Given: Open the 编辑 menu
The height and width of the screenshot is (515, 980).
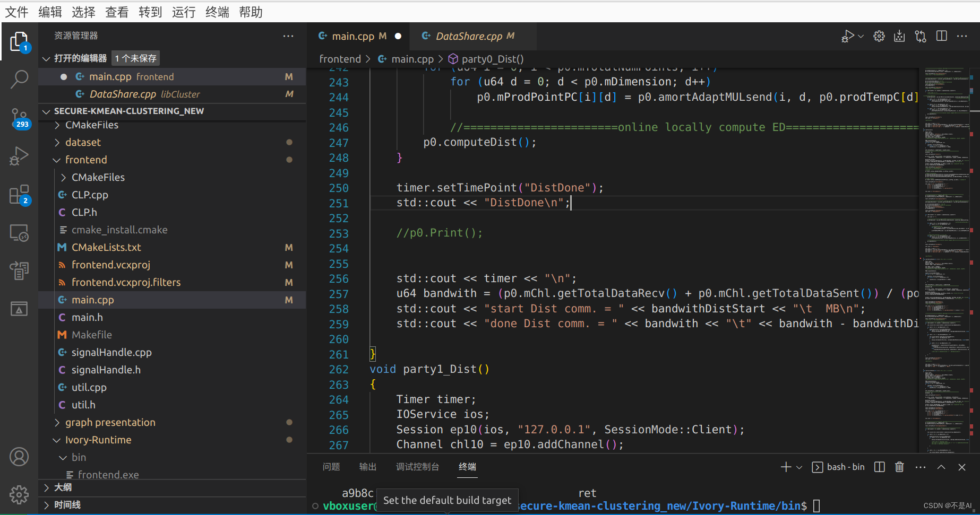Looking at the screenshot, I should (50, 12).
